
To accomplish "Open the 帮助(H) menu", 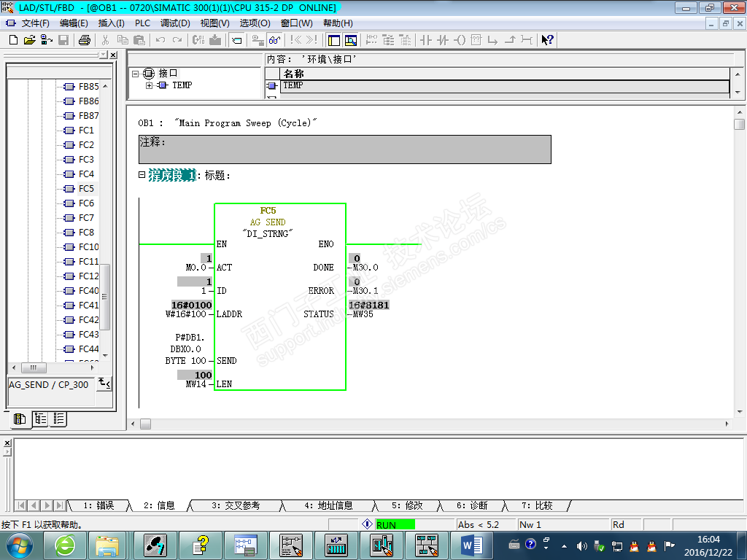I will (x=338, y=23).
